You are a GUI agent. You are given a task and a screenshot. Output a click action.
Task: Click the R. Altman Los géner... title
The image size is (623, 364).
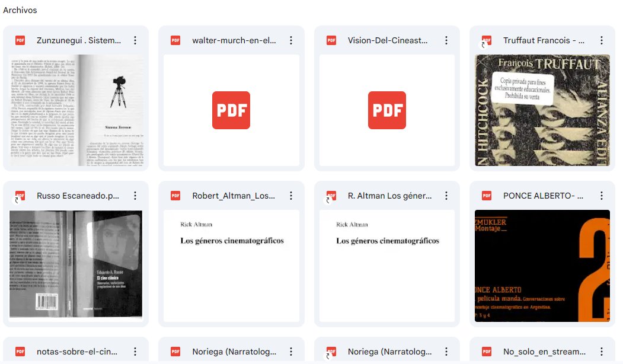click(x=389, y=196)
